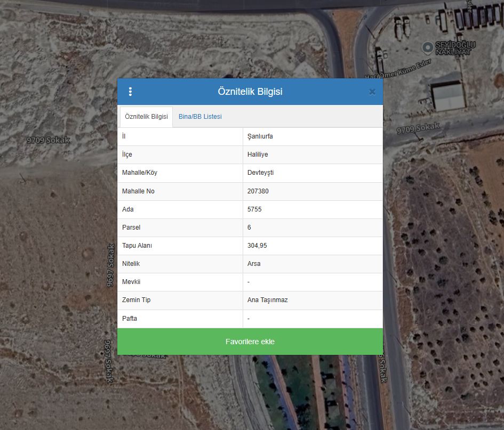Click the Seyidoğlu Nakliyat map pin
The image size is (504, 430).
(x=427, y=47)
